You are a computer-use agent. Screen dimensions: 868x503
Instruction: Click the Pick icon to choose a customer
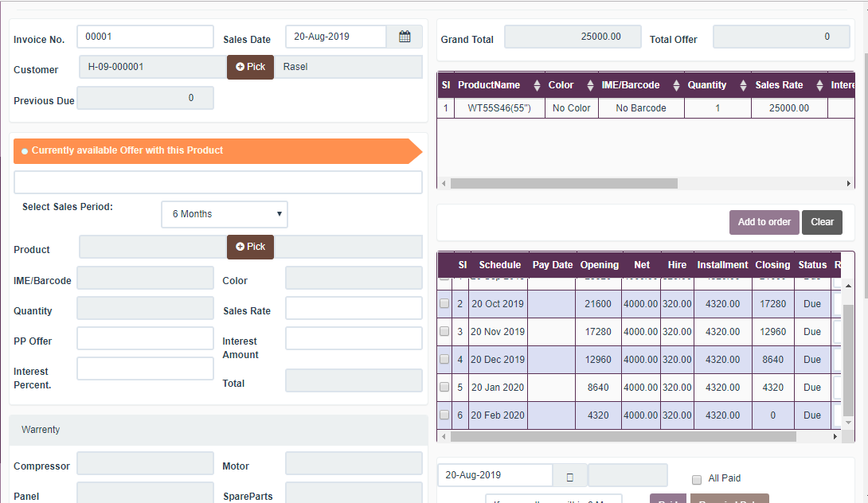(250, 67)
